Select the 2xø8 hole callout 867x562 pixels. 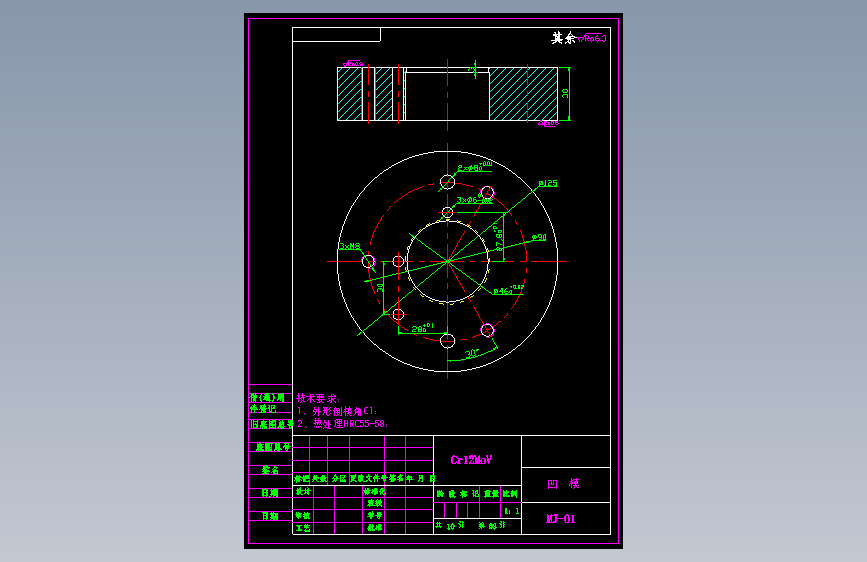tap(474, 166)
